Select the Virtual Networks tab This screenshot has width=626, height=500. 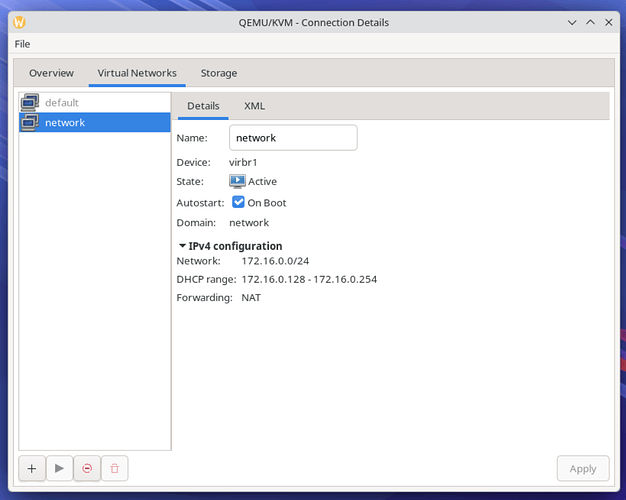tap(137, 73)
